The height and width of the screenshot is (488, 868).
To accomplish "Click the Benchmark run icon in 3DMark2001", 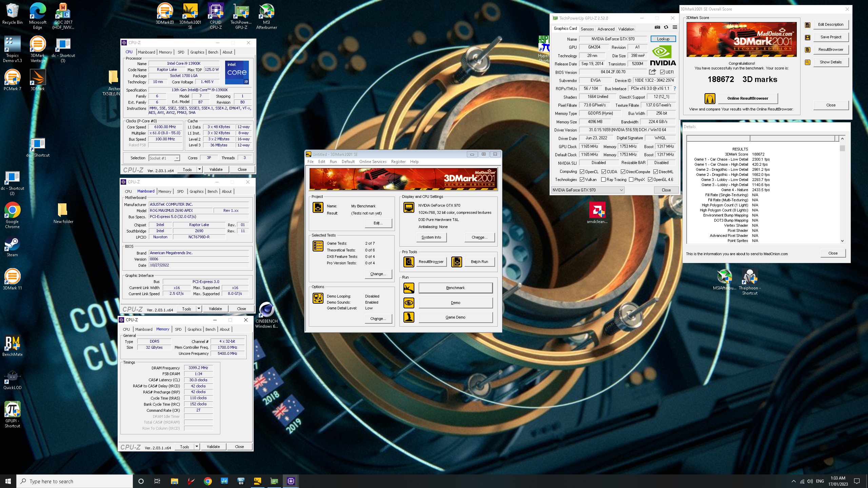I will [x=409, y=288].
